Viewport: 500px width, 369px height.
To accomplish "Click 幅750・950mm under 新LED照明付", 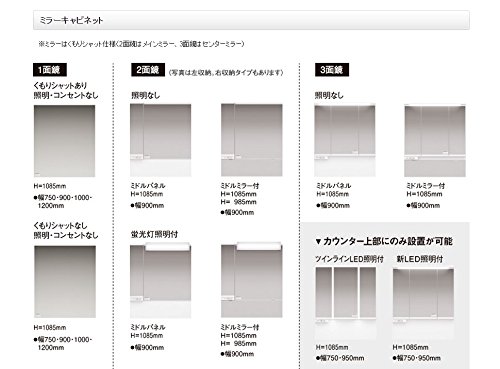I will click(x=417, y=358).
